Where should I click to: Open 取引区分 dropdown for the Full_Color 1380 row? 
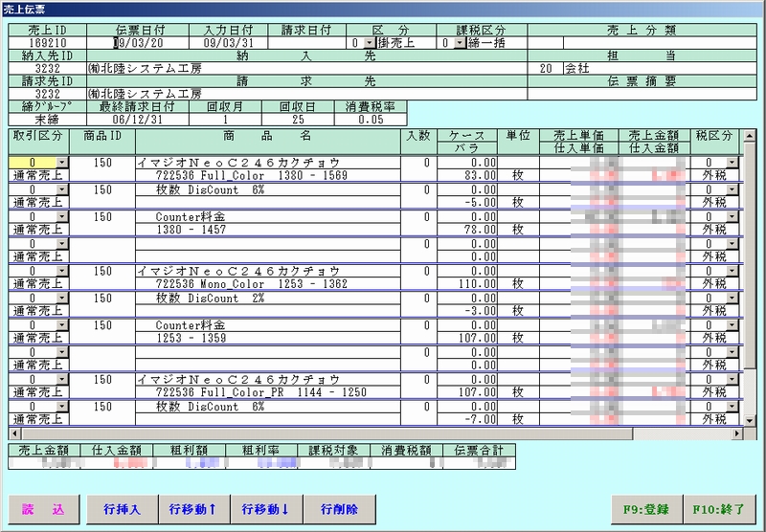tap(61, 164)
